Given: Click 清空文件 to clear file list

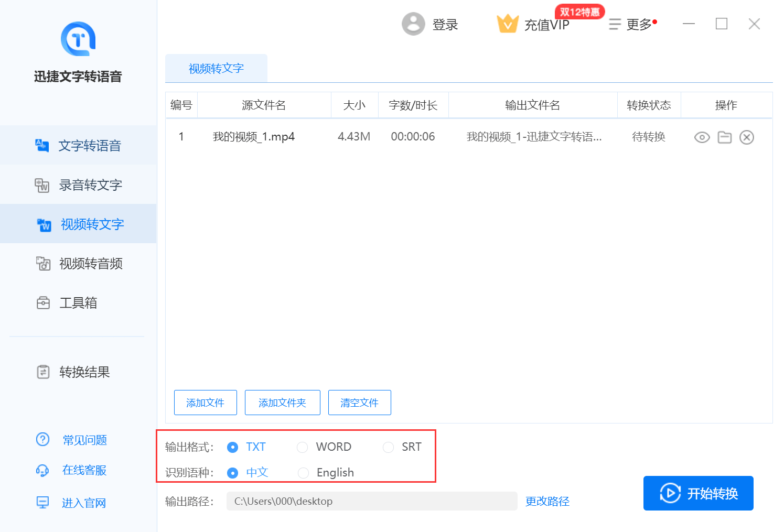Looking at the screenshot, I should [359, 403].
